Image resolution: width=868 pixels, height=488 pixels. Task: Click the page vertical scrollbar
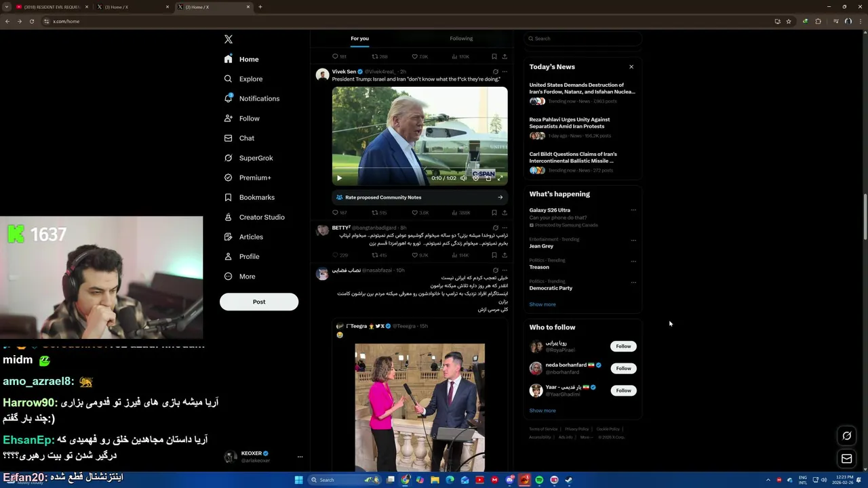coord(865,216)
